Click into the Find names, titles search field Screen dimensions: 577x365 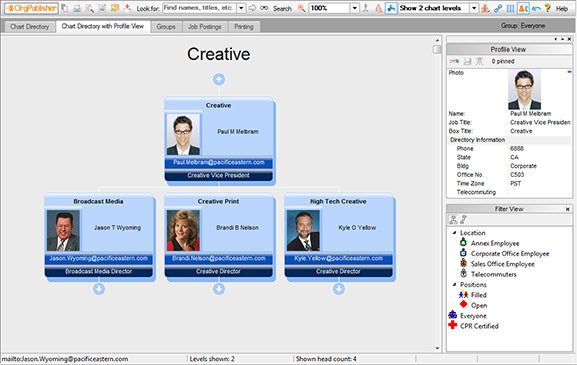199,8
